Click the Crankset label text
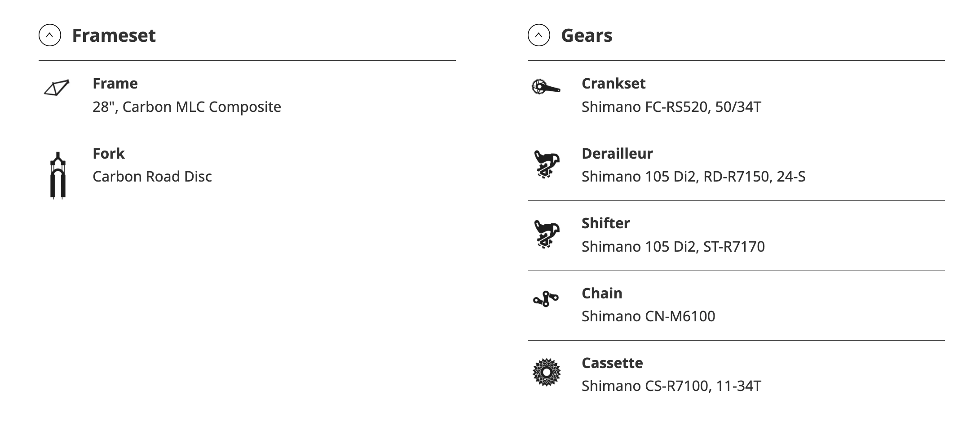980x444 pixels. point(613,84)
